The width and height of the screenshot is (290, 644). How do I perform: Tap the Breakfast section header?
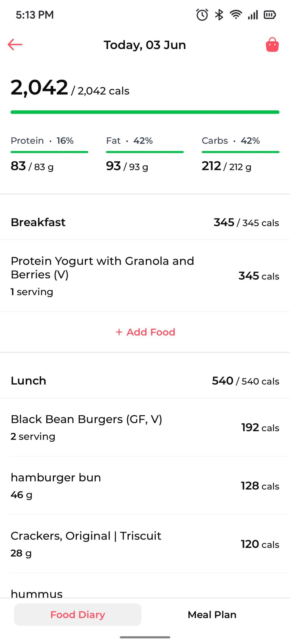coord(145,222)
